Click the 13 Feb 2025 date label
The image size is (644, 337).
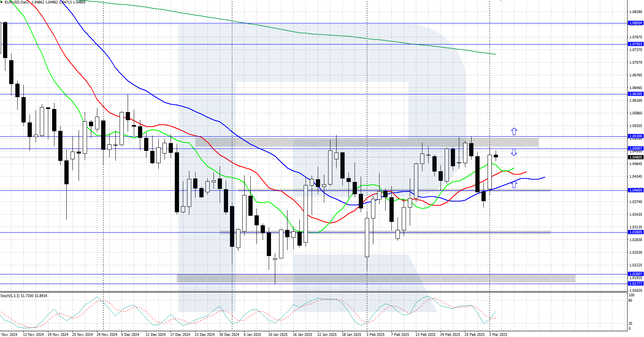click(x=426, y=335)
